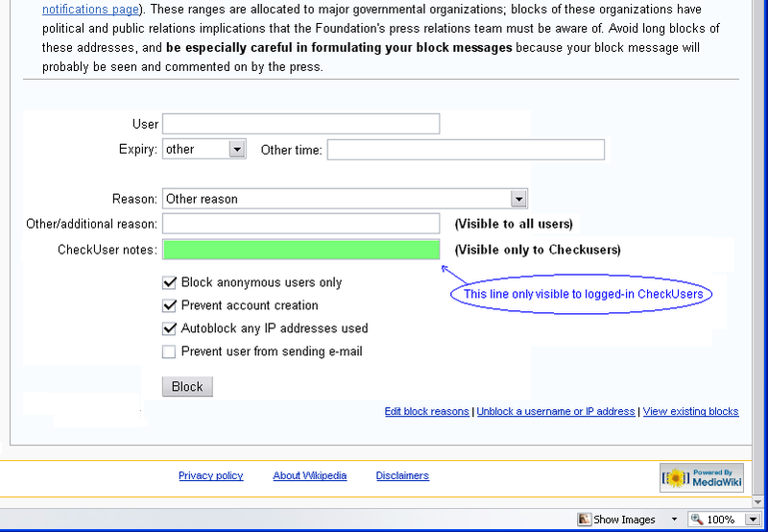Enable Block anonymous users only checkbox
The image size is (768, 532).
point(170,282)
